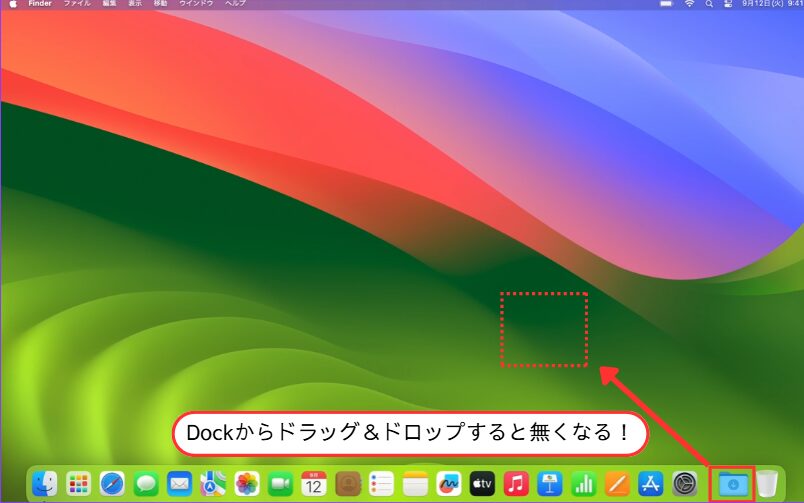
Task: Open the Trash in the Dock
Action: 767,484
